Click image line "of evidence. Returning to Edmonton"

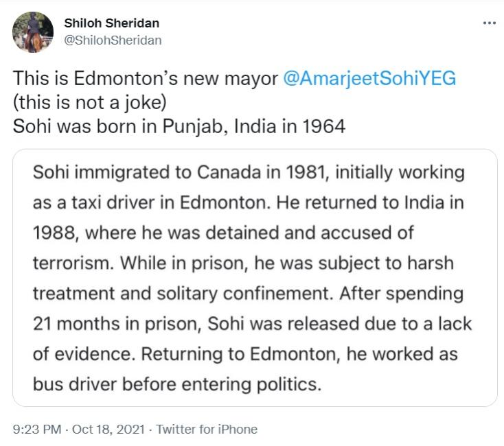[245, 354]
